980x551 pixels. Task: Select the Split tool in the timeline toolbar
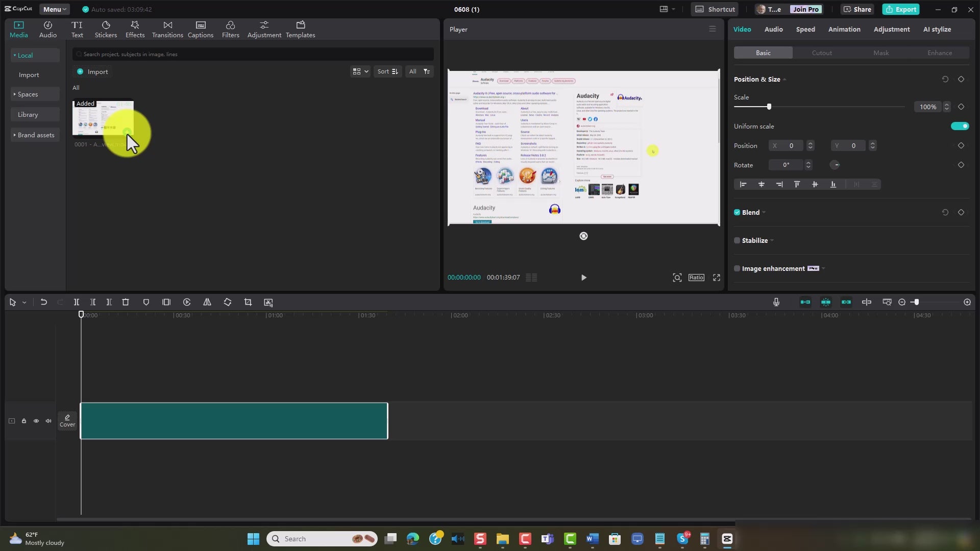point(77,302)
